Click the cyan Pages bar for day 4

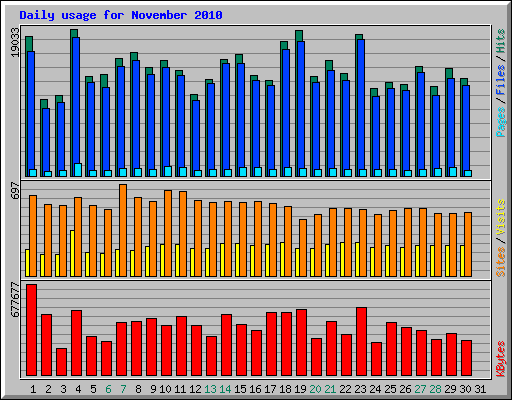[x=78, y=170]
